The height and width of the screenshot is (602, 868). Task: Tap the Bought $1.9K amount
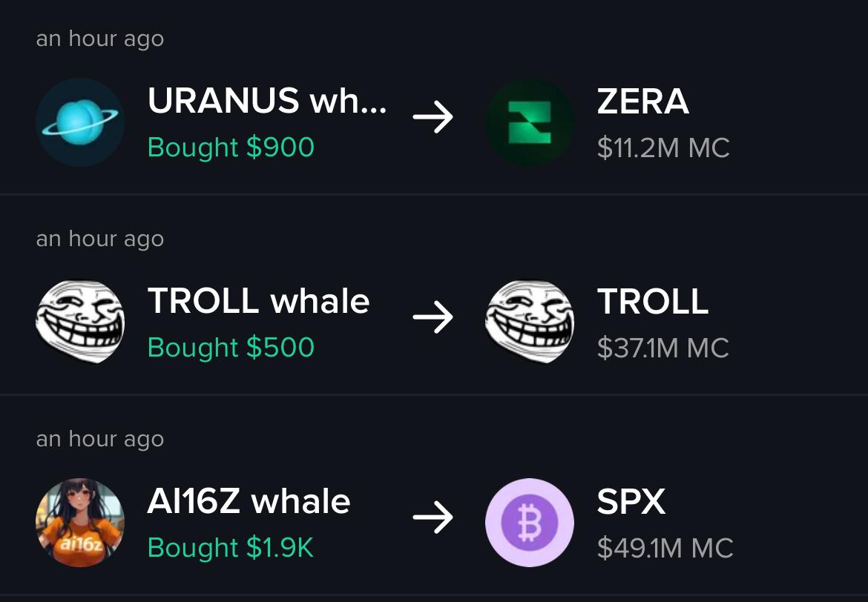tap(230, 548)
